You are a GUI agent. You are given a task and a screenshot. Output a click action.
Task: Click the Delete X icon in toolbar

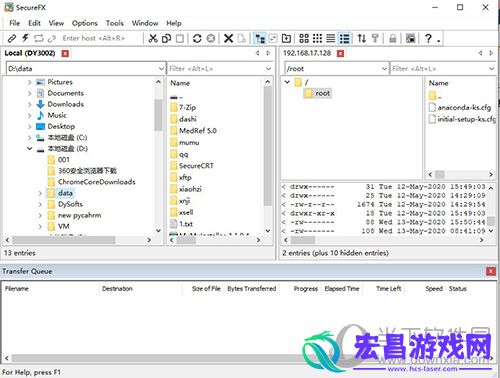228,38
